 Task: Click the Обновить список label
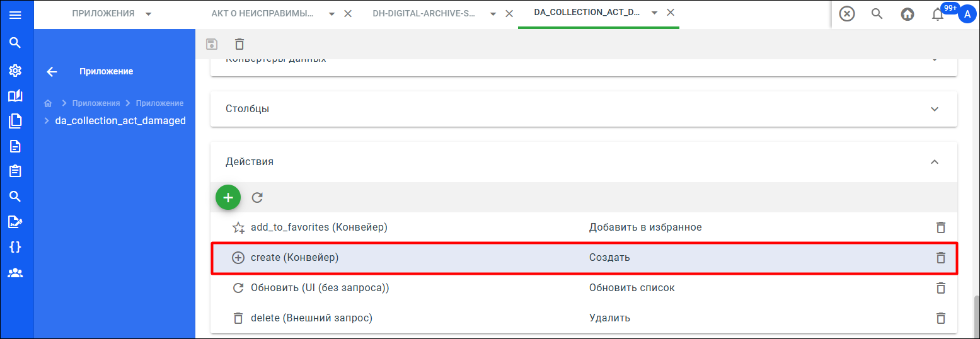[632, 288]
